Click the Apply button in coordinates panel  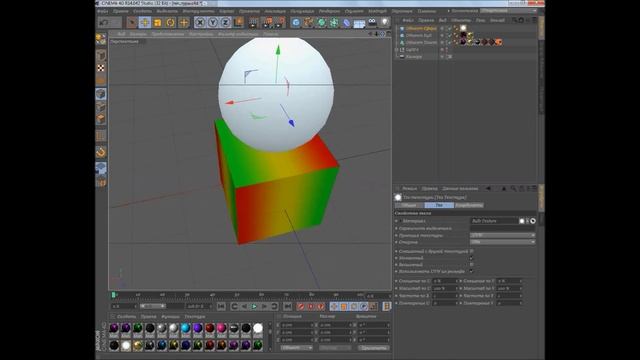(373, 348)
